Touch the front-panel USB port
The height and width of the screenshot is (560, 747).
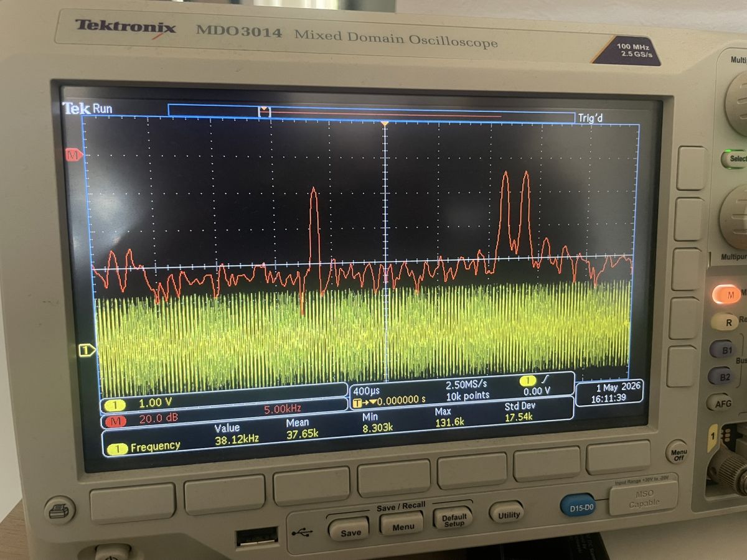click(x=256, y=538)
